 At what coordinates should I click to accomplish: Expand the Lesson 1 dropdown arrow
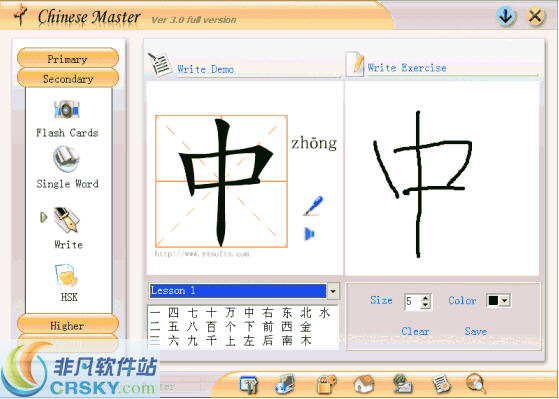coord(333,291)
